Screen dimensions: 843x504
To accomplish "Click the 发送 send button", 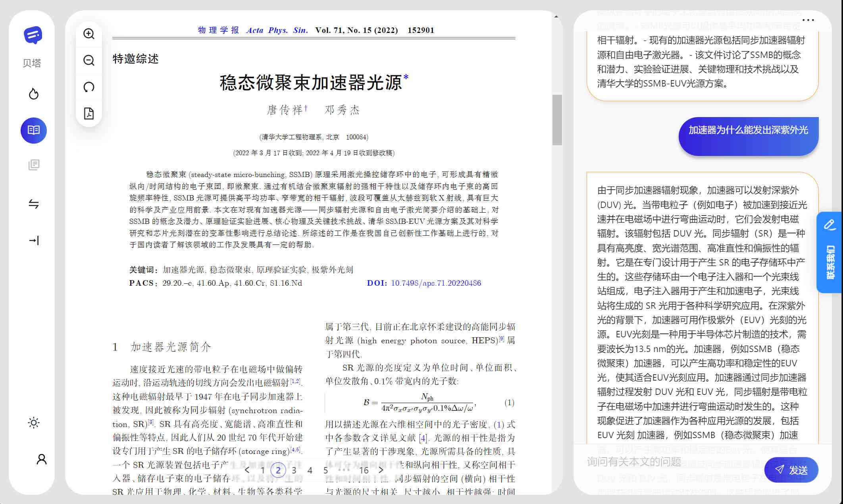I will 791,470.
